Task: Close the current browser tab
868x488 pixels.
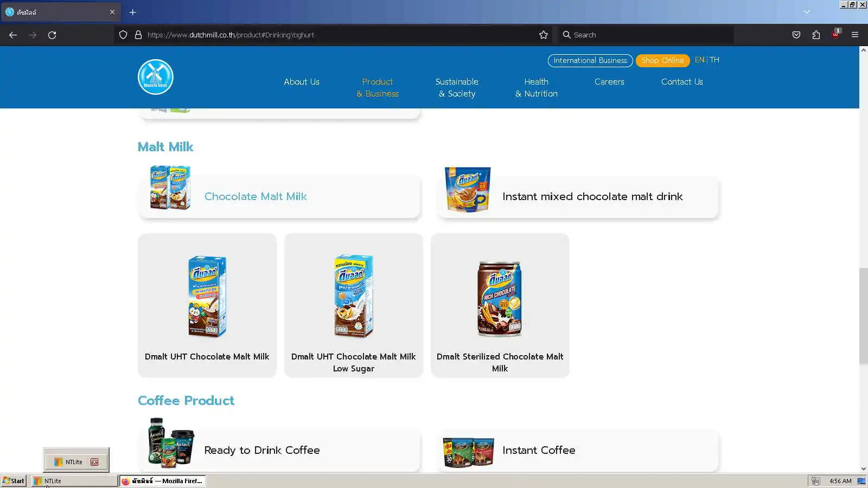Action: coord(112,12)
